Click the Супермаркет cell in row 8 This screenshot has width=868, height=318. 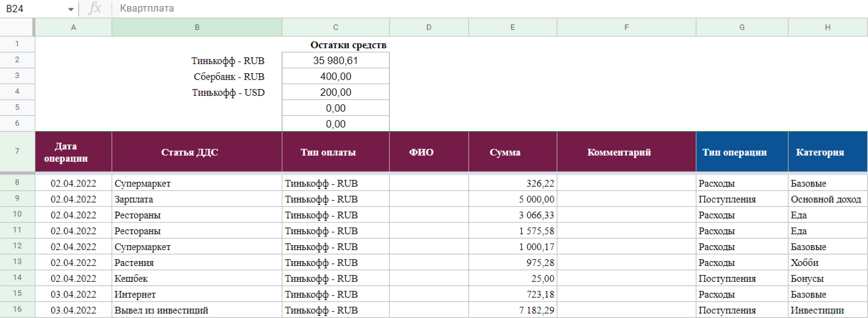[x=197, y=183]
